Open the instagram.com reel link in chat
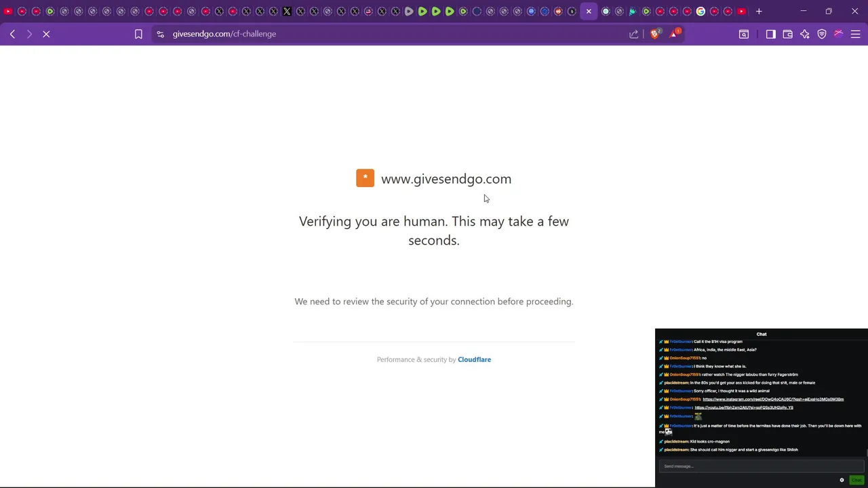The height and width of the screenshot is (488, 868). coord(773,399)
